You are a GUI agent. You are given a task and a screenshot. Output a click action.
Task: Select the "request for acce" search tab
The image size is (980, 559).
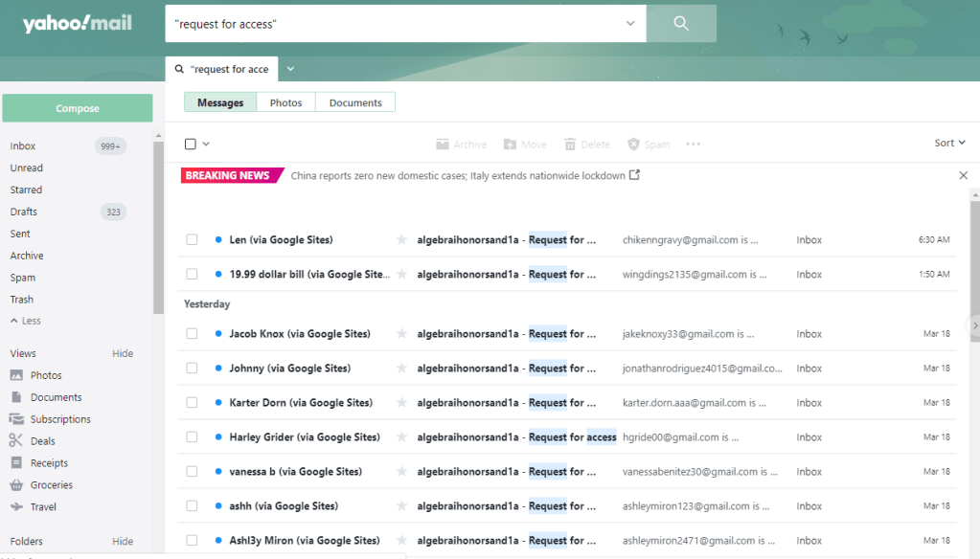(x=222, y=69)
